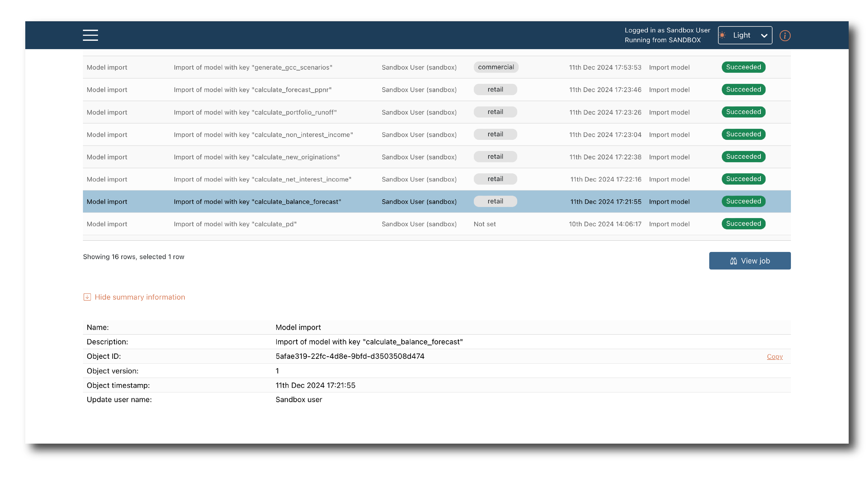
Task: Select the generate_gcc_scenarios import row
Action: [253, 67]
